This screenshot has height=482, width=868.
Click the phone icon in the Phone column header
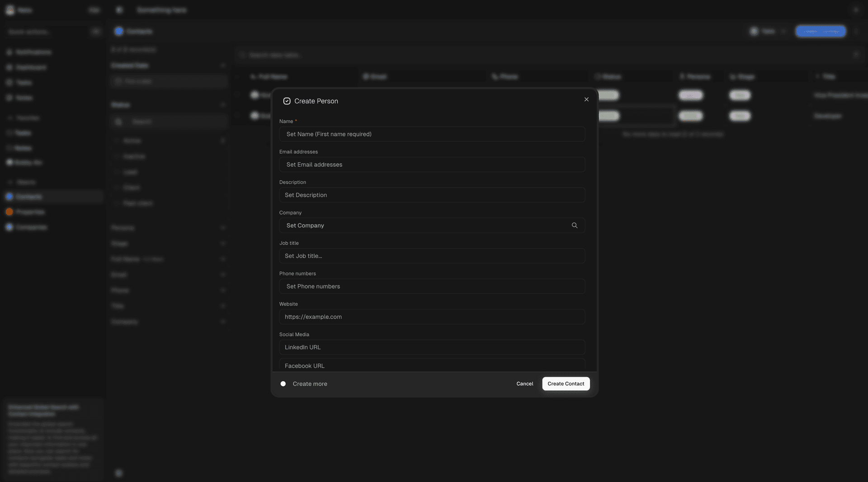(495, 77)
